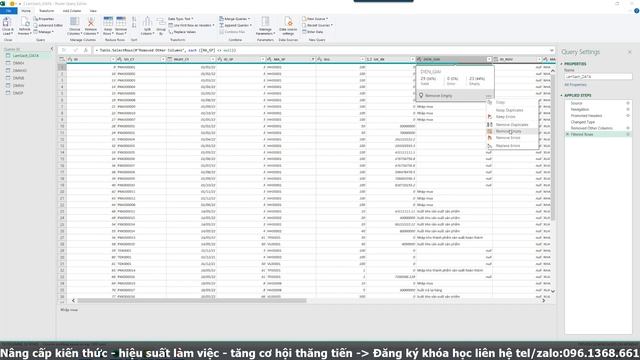Image resolution: width=640 pixels, height=360 pixels.
Task: Open the Append Queries dropdown
Action: point(236,25)
